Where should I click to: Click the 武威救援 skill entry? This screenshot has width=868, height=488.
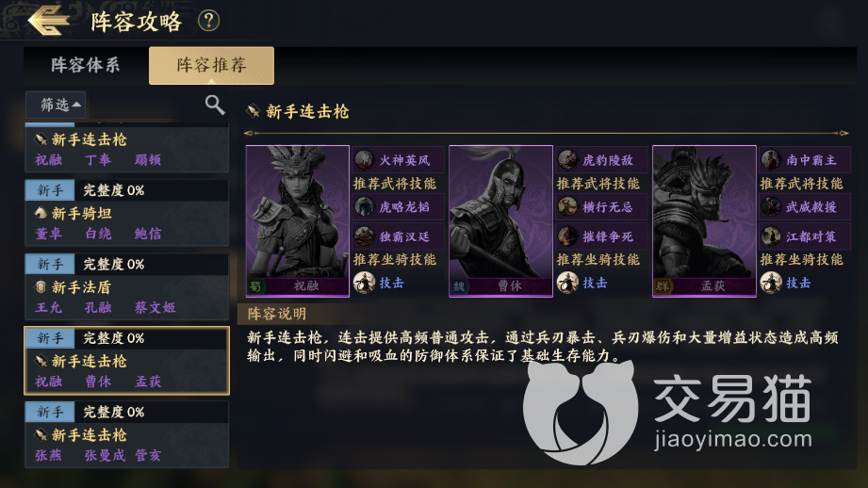click(x=805, y=207)
